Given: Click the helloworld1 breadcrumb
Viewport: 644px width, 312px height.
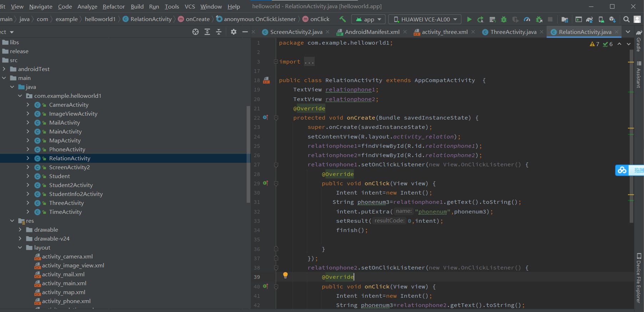Looking at the screenshot, I should pyautogui.click(x=100, y=19).
